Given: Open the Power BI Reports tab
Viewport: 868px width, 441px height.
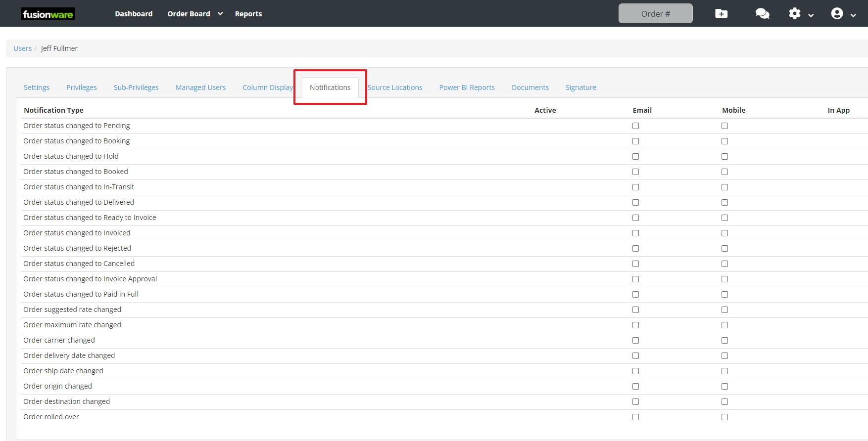Looking at the screenshot, I should (467, 88).
